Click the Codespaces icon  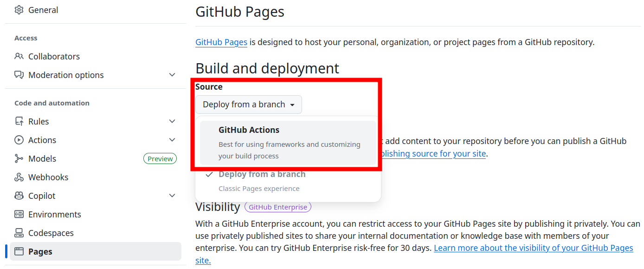[19, 233]
